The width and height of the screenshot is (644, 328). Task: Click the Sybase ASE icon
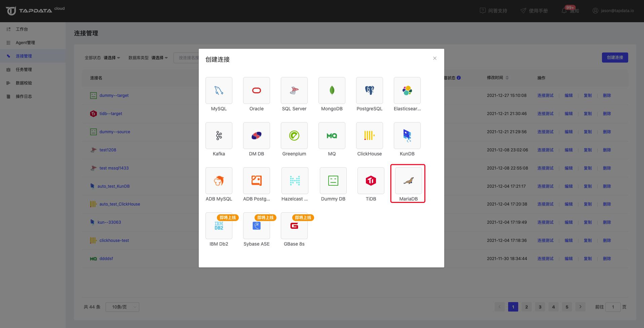coord(257,226)
